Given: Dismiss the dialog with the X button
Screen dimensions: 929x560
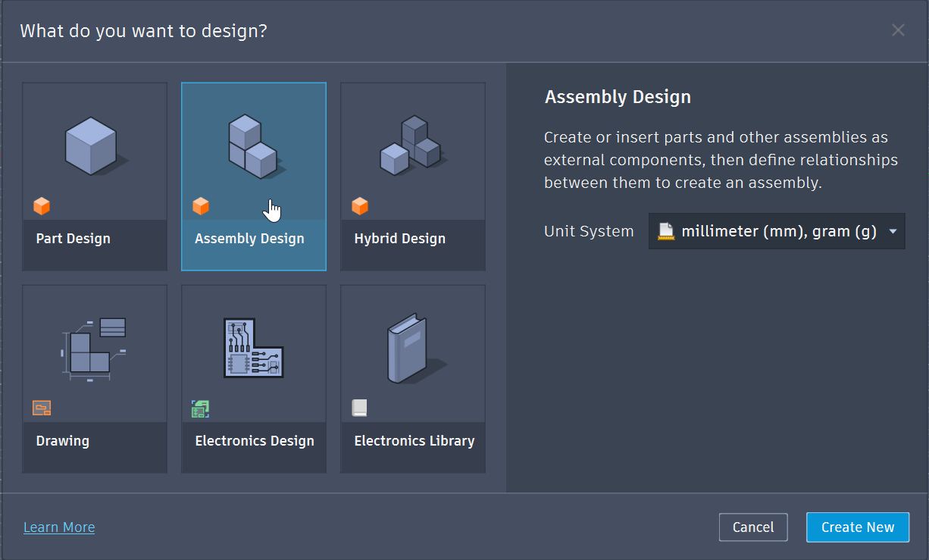Looking at the screenshot, I should coord(898,30).
